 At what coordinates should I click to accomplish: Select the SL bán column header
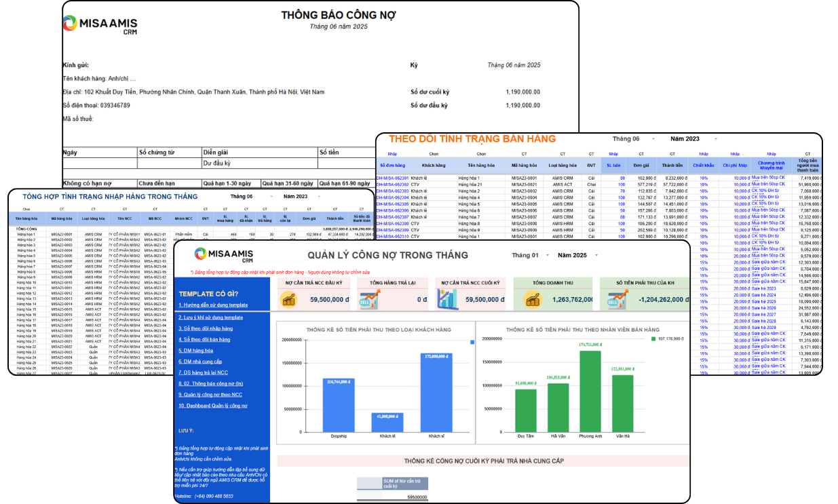coord(613,165)
